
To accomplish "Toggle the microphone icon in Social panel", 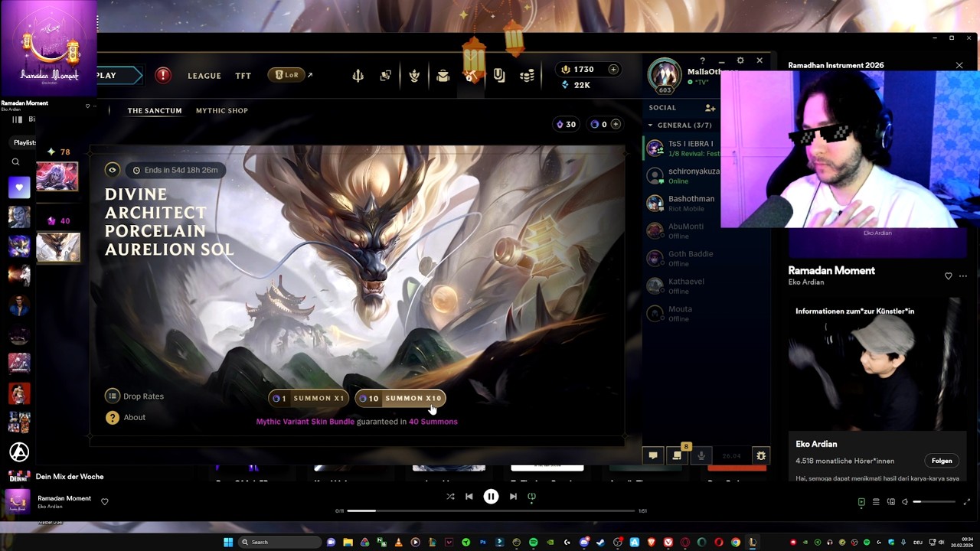I will 701,455.
